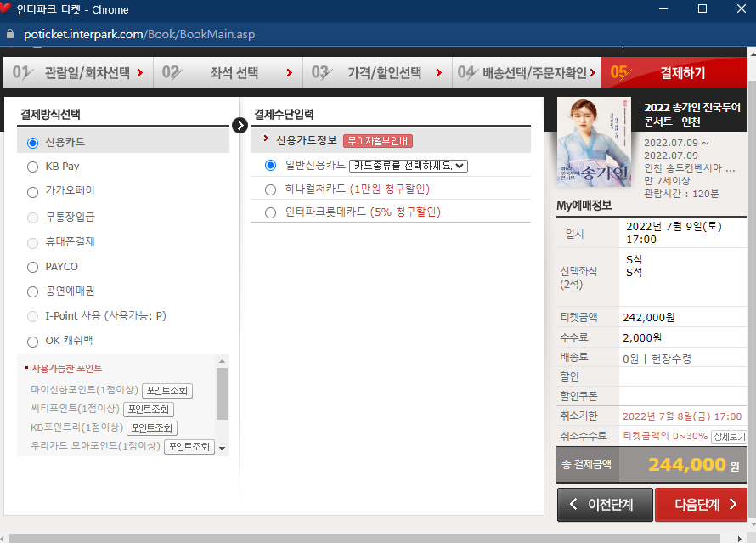
Task: Go to step 01 관람일/회차선택
Action: point(78,73)
